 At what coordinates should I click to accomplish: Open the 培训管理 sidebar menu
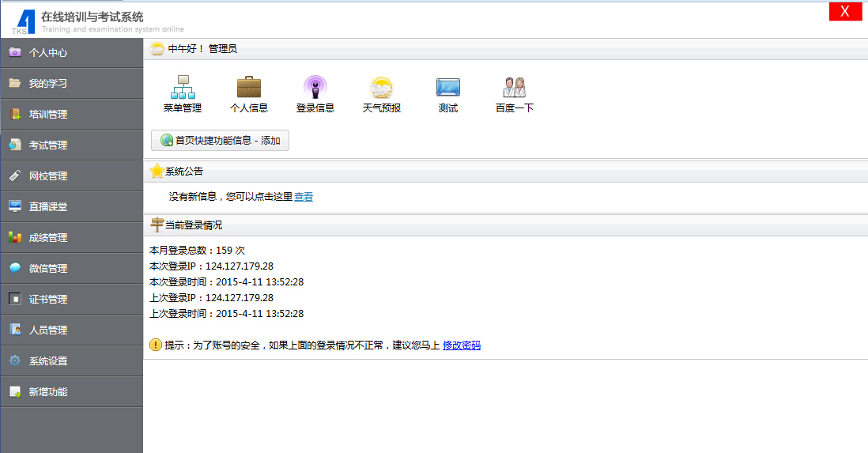pyautogui.click(x=72, y=114)
